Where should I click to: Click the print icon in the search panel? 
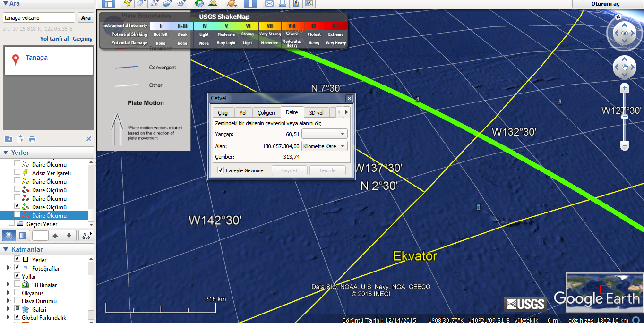(32, 139)
